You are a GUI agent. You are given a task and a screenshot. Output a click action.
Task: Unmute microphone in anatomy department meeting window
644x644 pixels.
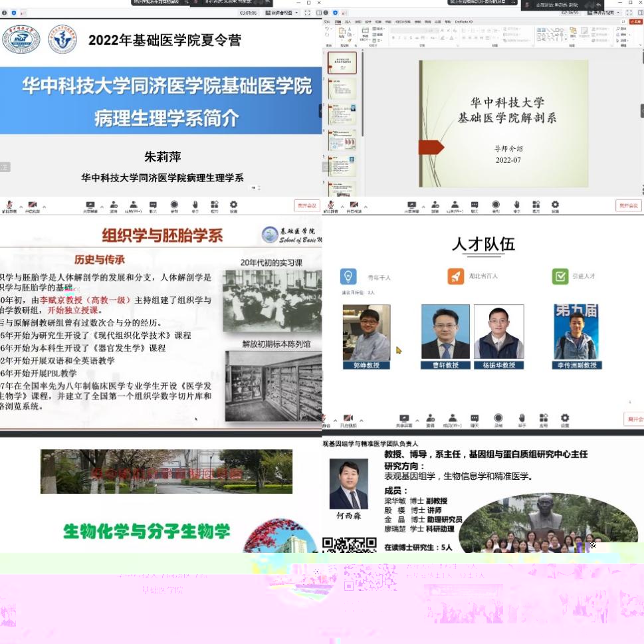click(330, 207)
